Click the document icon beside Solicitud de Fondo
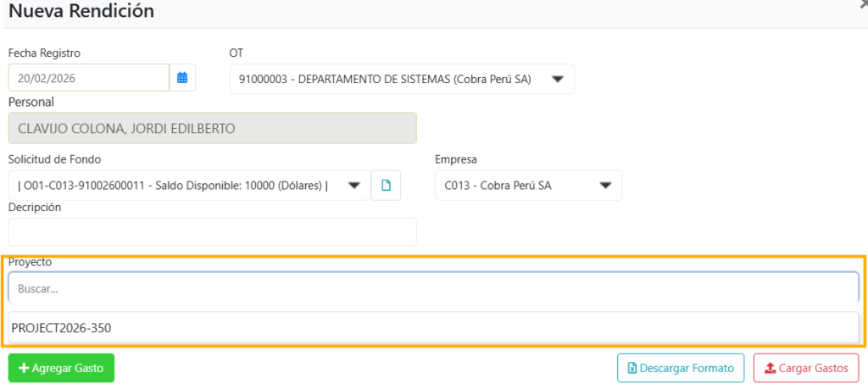 point(386,186)
